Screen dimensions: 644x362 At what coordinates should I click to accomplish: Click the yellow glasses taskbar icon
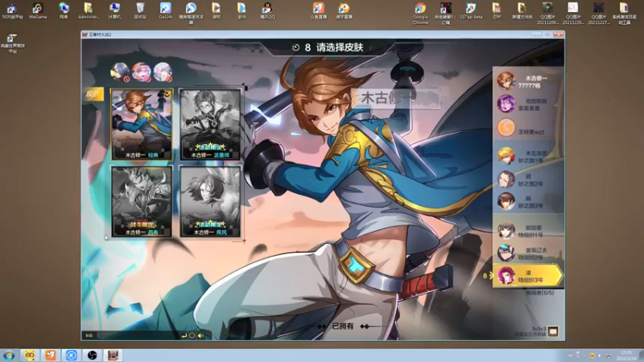pos(30,356)
